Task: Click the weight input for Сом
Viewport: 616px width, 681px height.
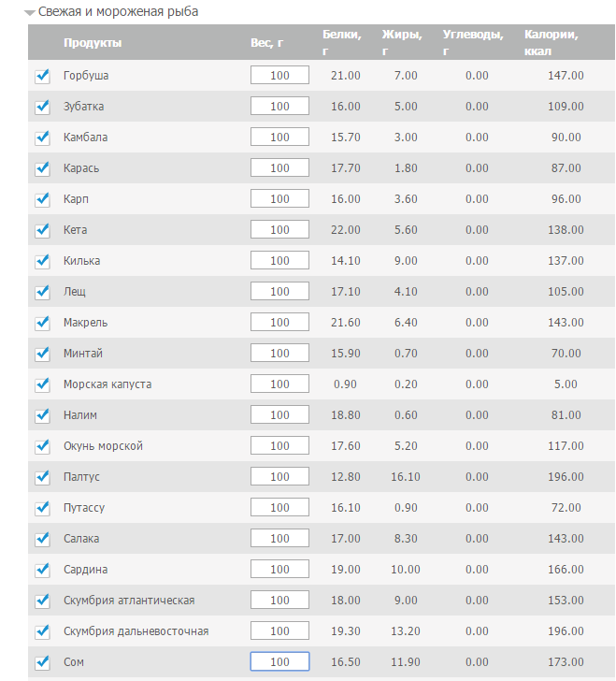Action: coord(279,662)
